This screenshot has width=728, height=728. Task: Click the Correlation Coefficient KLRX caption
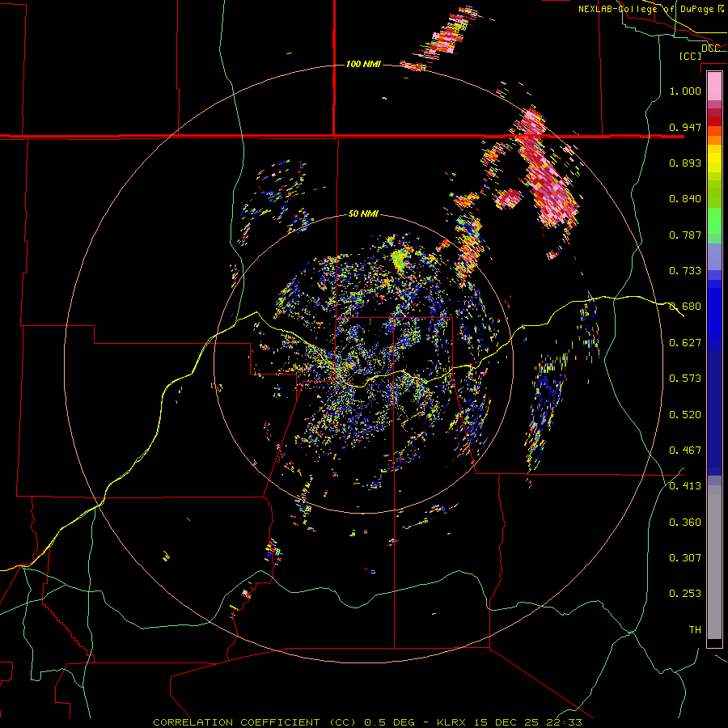point(367,722)
